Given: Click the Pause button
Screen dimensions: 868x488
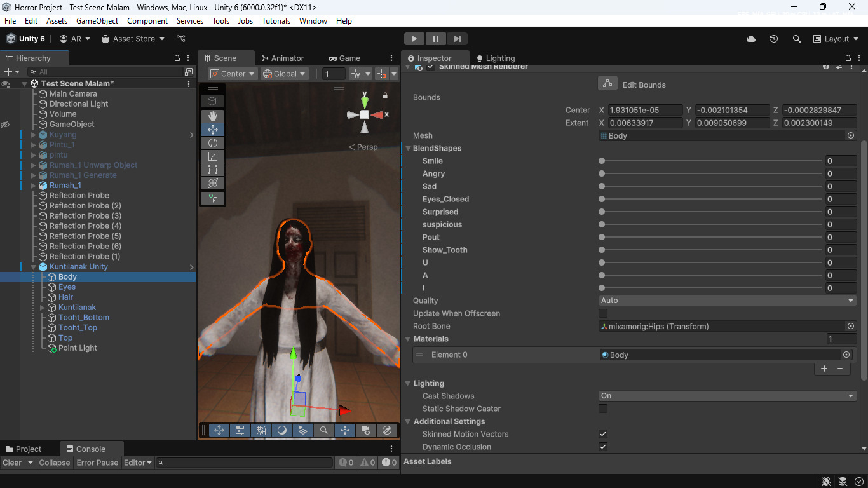Looking at the screenshot, I should (x=435, y=39).
